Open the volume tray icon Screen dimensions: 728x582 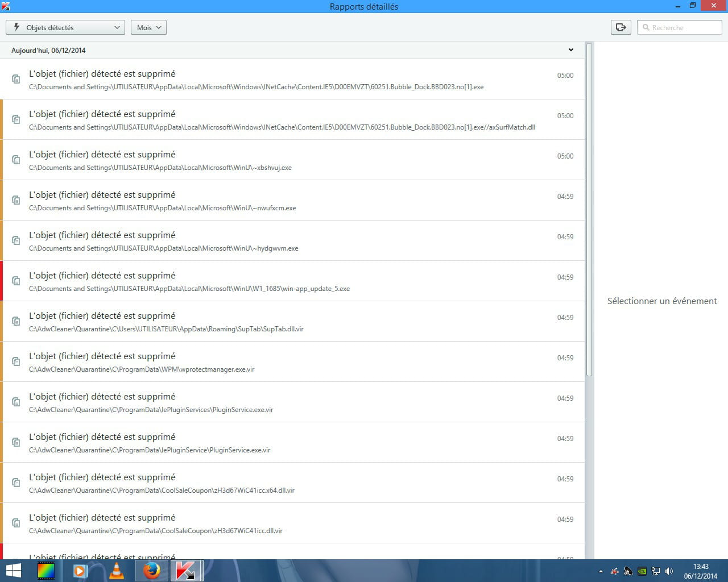pos(669,571)
